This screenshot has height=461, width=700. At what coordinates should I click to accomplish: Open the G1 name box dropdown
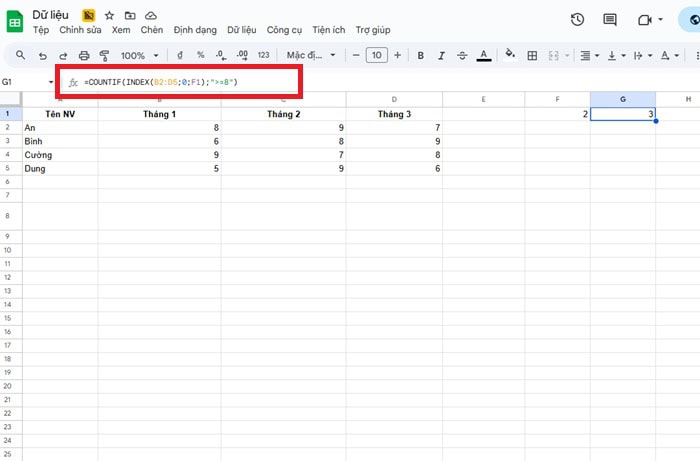[x=51, y=82]
